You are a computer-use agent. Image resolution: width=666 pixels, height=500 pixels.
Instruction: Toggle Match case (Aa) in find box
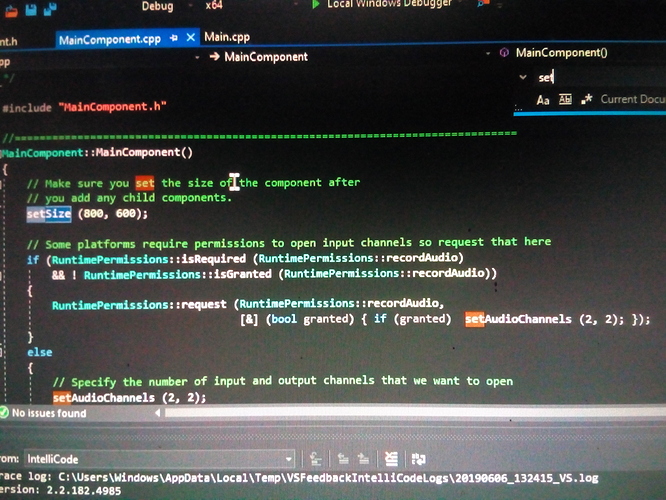(543, 100)
